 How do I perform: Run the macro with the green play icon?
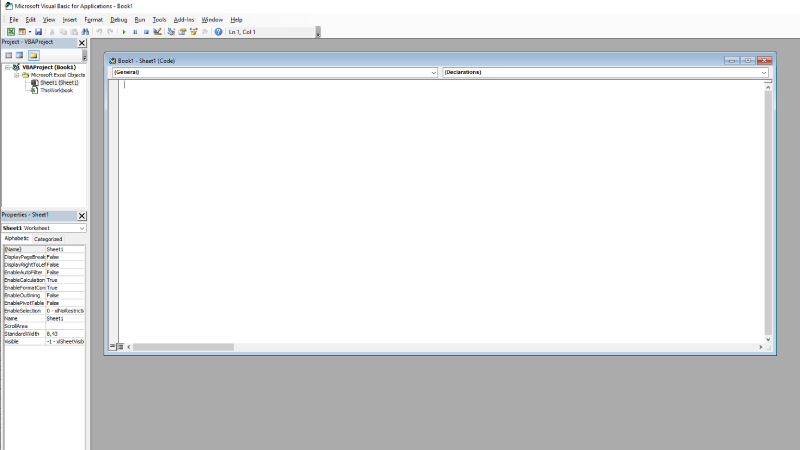point(124,32)
